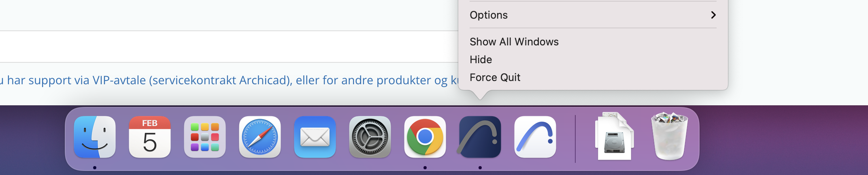Launch the white Archicad icon in Dock

pos(535,137)
